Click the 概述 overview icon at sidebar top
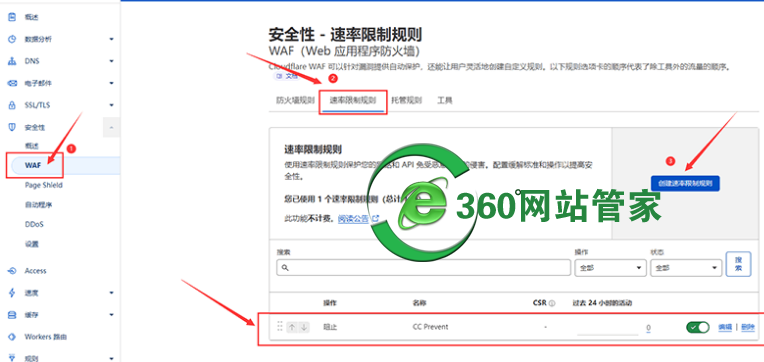The image size is (764, 362). point(12,17)
